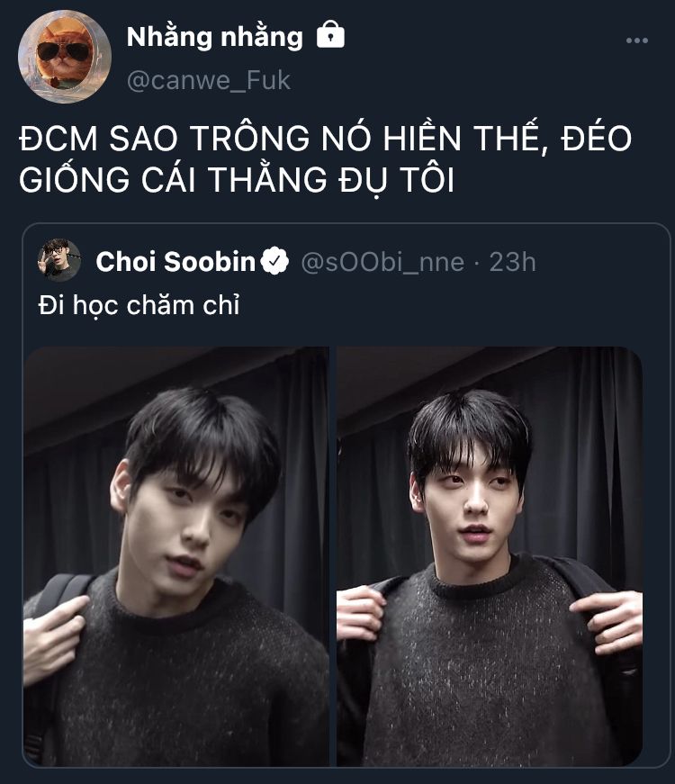The width and height of the screenshot is (675, 784).
Task: Click the cat with sunglasses profile avatar
Action: pos(65,56)
